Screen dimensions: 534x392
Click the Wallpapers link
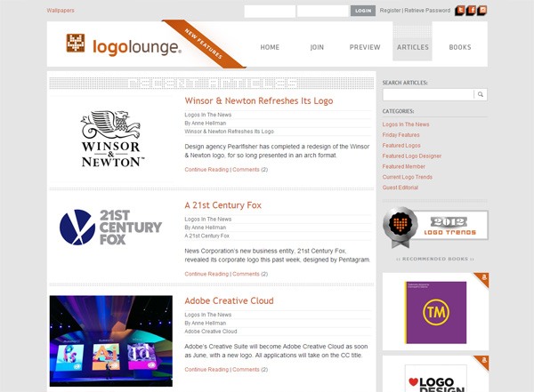click(61, 11)
